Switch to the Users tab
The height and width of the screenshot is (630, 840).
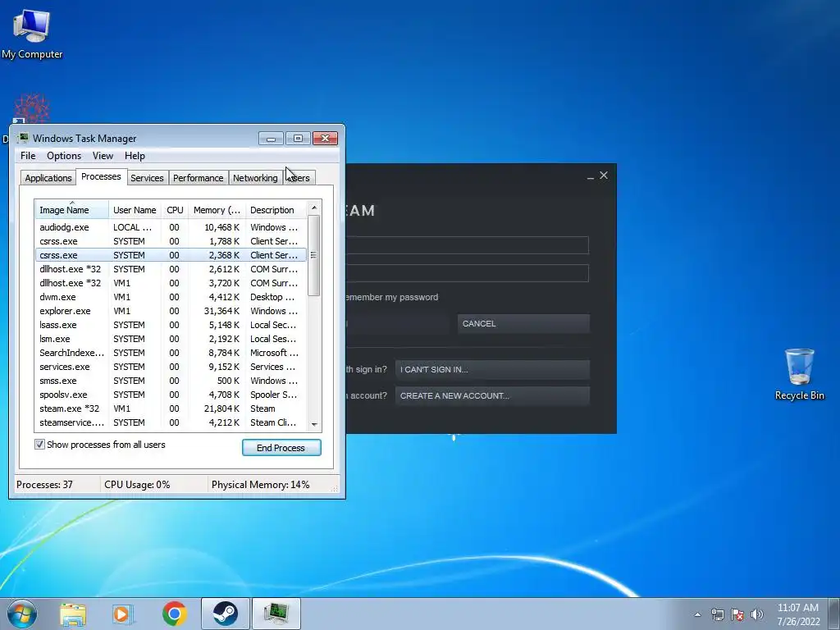(299, 178)
